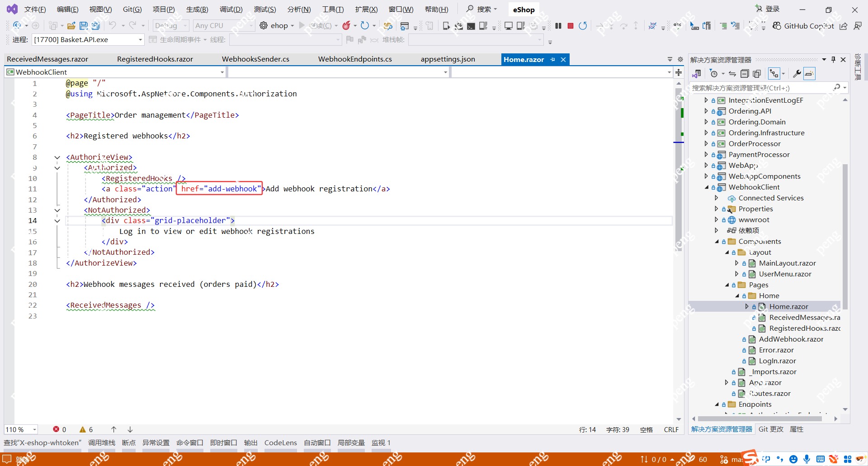This screenshot has width=868, height=466.
Task: Go to the previous issue with the up arrow
Action: pos(113,429)
